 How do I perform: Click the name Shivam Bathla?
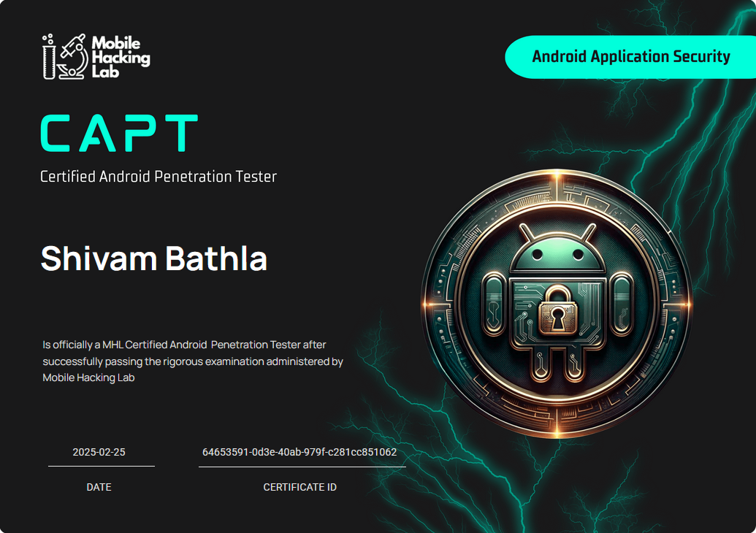coord(154,258)
